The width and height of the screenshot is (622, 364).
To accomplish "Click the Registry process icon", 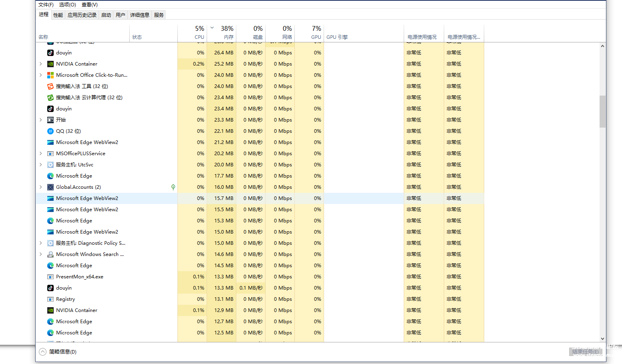I will click(x=50, y=299).
